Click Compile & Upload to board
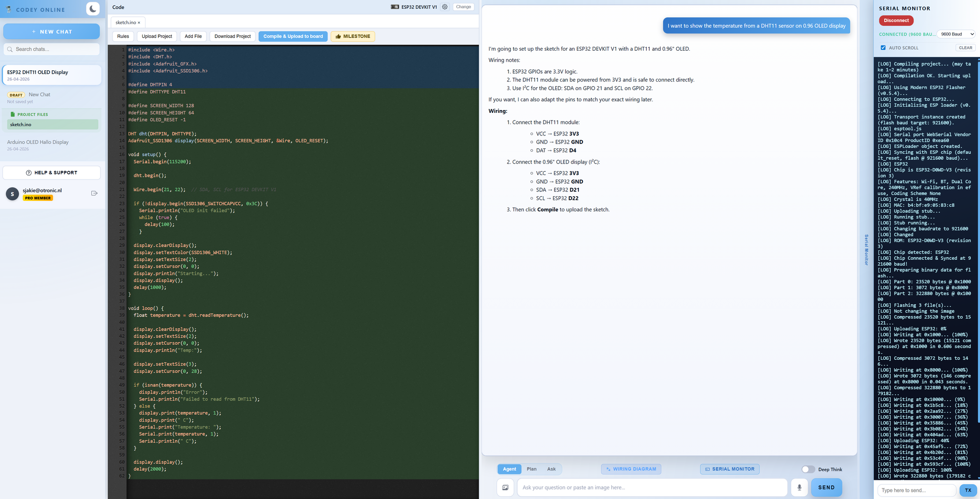 point(293,36)
